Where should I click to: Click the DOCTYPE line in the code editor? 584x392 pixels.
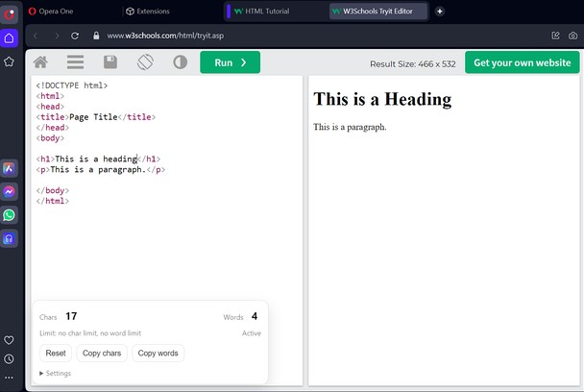[72, 86]
